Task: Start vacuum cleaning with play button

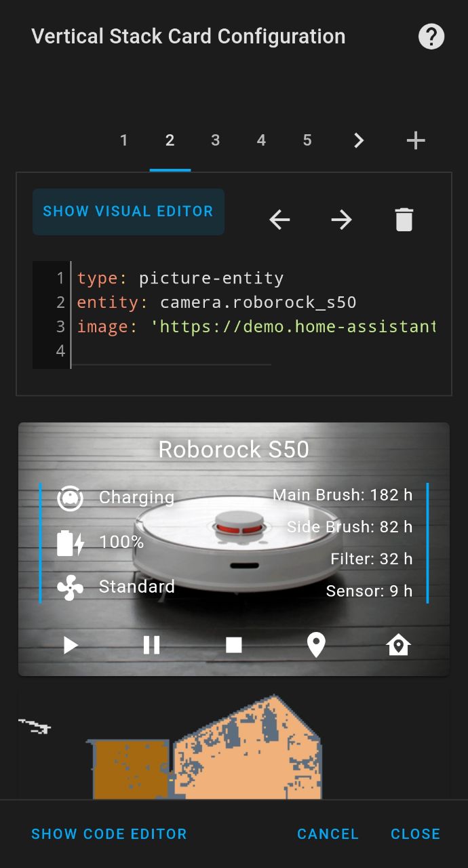Action: pos(71,645)
